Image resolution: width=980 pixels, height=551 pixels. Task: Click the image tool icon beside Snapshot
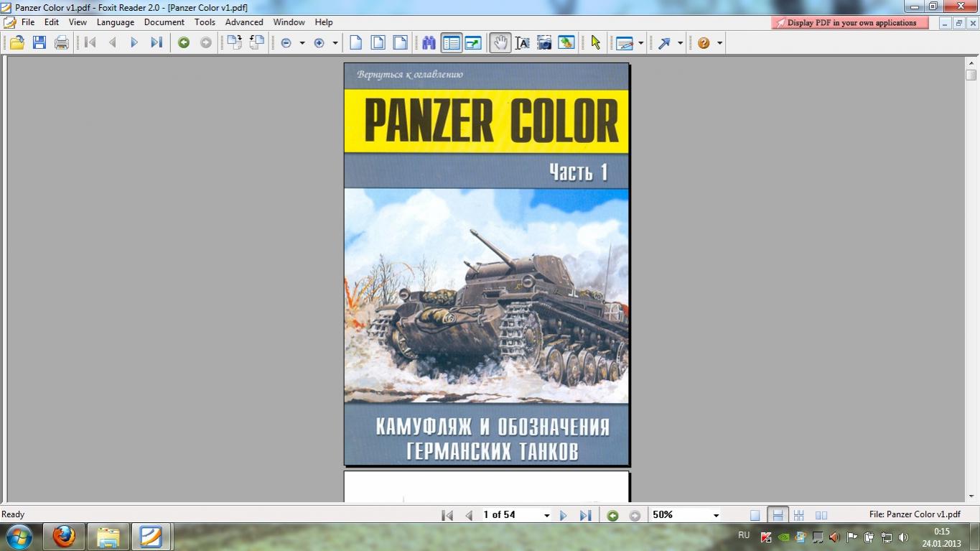point(566,43)
